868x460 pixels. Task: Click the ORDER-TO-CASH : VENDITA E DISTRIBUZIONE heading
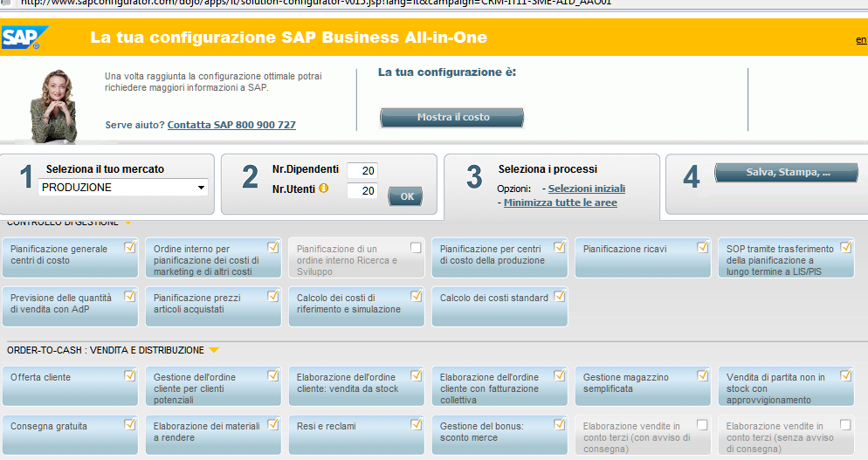click(105, 350)
